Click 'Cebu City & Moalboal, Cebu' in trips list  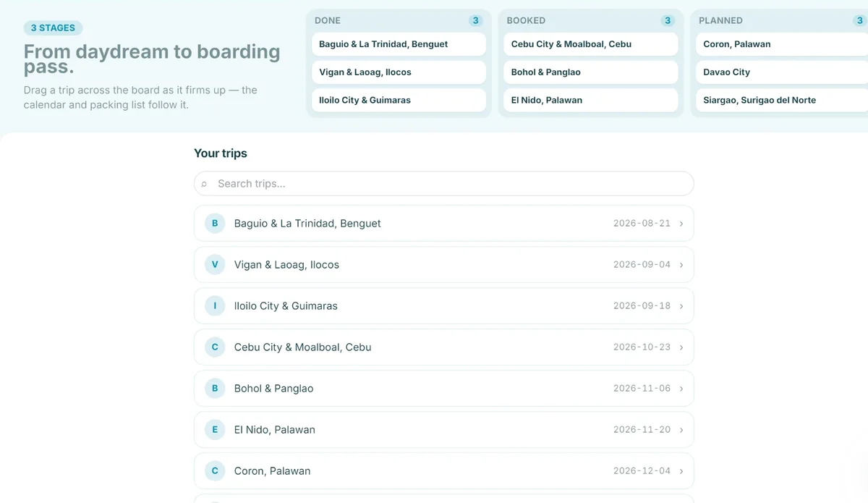point(302,347)
